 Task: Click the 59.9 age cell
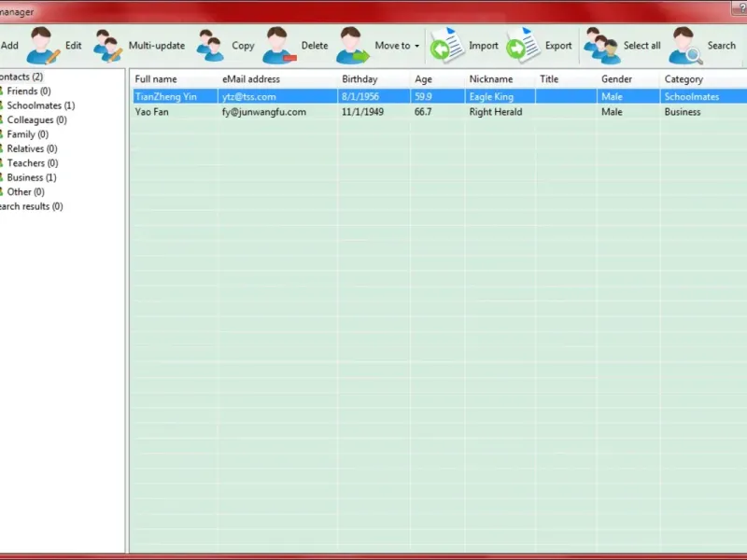point(423,97)
